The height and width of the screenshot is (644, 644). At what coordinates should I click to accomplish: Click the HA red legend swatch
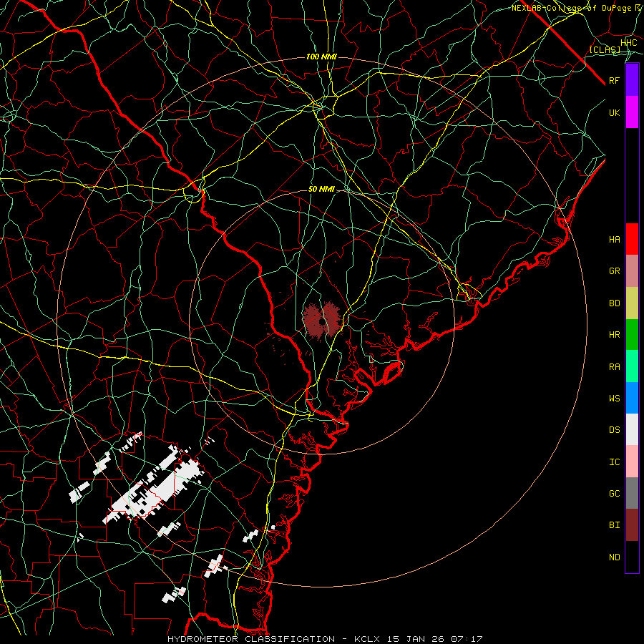coord(632,239)
